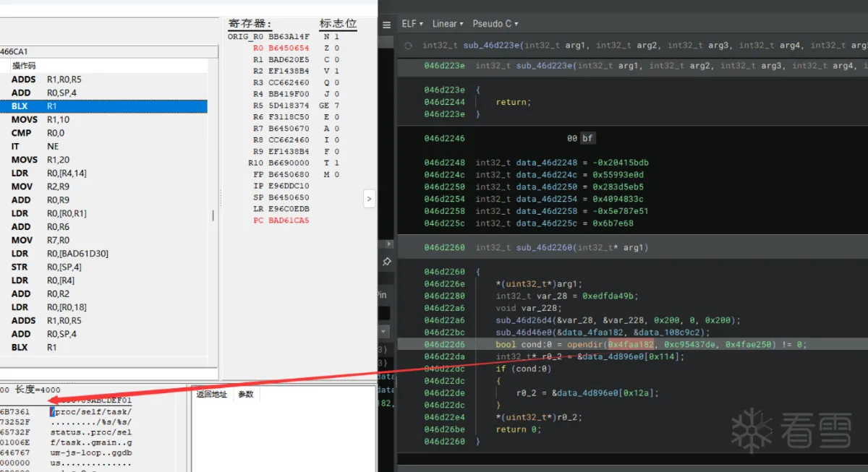This screenshot has height=472, width=868.
Task: Select the CMP R0,0 instruction row
Action: 103,133
